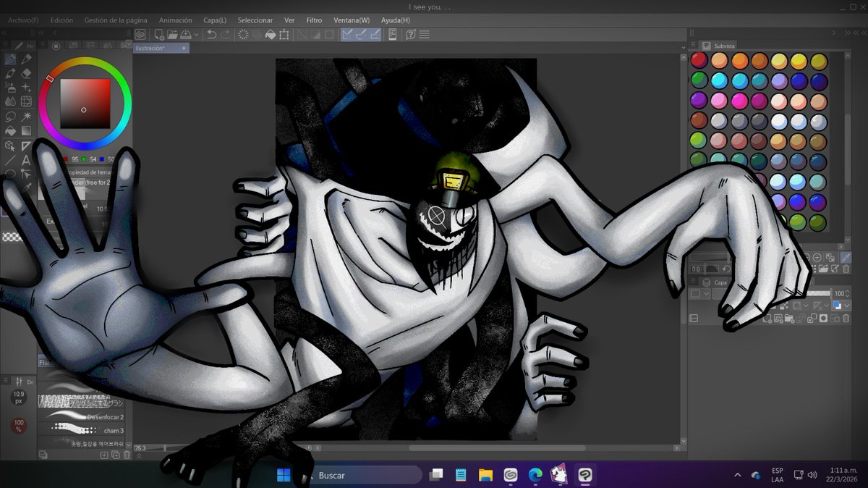
Task: Click the volume icon in system tray
Action: click(812, 475)
